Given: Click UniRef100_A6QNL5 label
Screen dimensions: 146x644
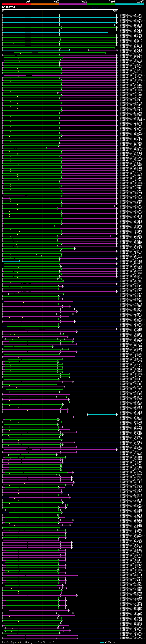Looking at the screenshot, I should [x=131, y=100].
